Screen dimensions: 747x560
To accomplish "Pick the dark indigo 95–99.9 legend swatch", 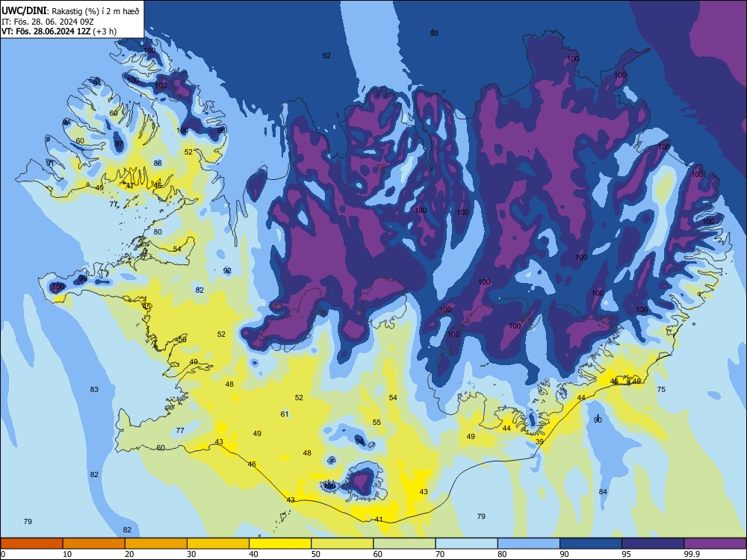I will click(653, 544).
